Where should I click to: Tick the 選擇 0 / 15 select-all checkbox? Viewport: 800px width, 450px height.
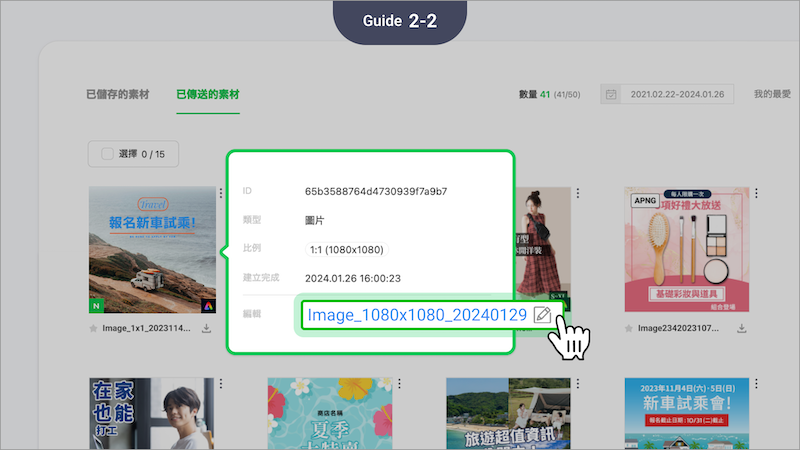(107, 154)
